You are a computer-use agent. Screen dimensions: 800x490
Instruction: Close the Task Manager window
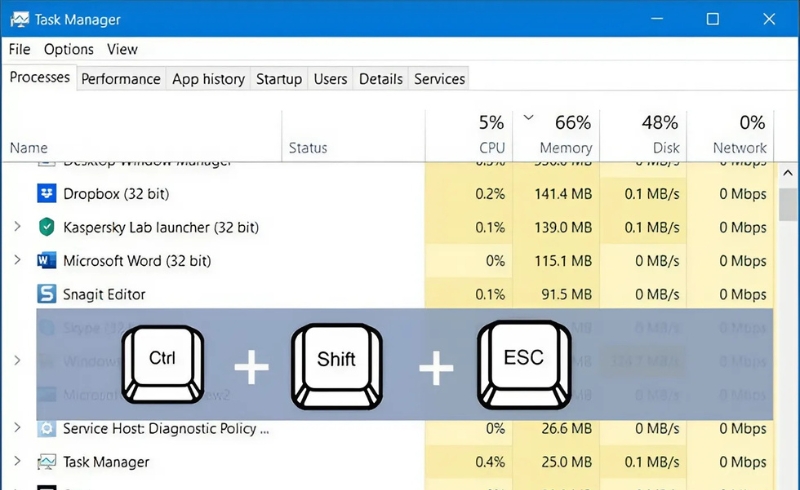(x=769, y=19)
